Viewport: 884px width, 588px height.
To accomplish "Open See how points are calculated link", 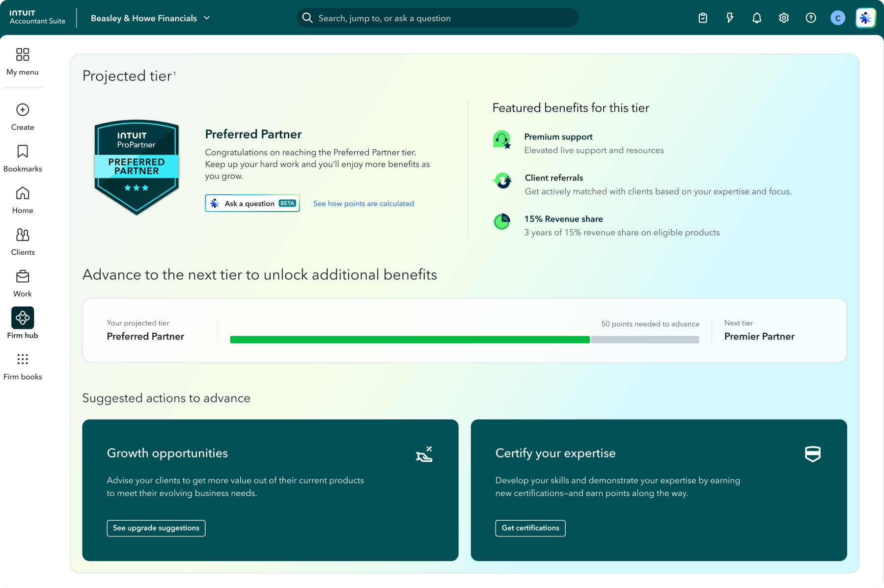I will (x=363, y=204).
